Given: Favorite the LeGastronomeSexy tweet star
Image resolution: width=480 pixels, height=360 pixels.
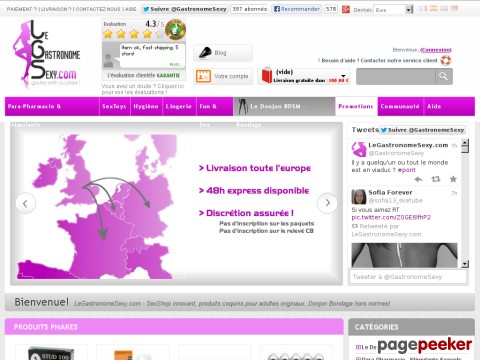Looking at the screenshot, I should [x=453, y=179].
